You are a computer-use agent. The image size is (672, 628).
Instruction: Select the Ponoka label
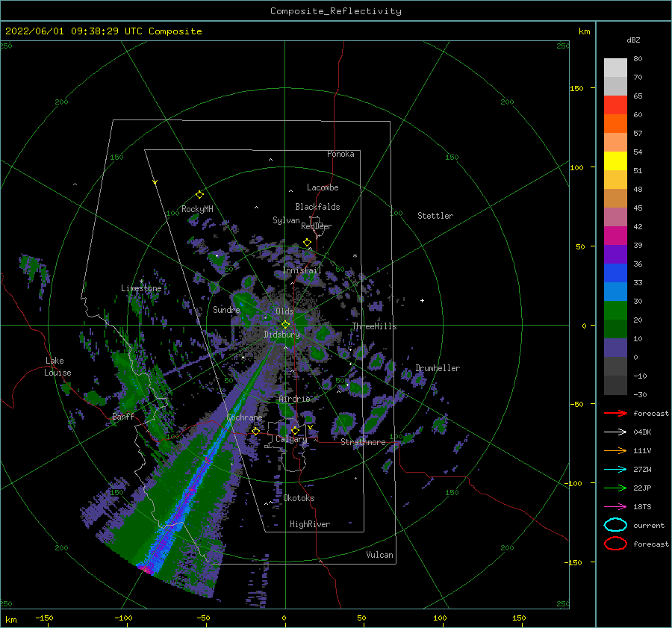(x=340, y=154)
